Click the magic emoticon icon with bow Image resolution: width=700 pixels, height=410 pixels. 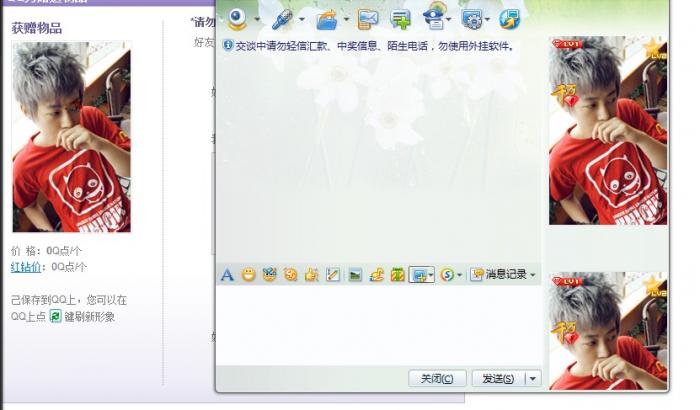(270, 275)
